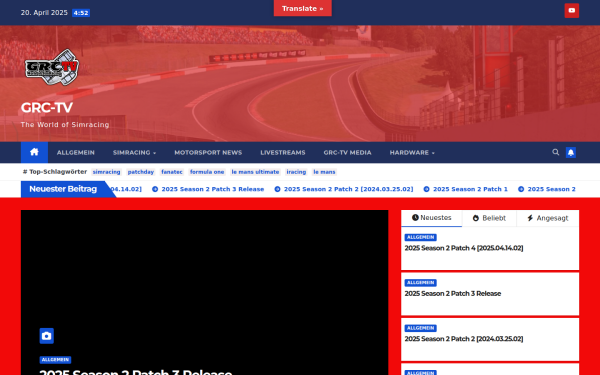Open sidebar post Patch 4 [2025.04.14.02]
This screenshot has width=600, height=375.
tap(464, 248)
